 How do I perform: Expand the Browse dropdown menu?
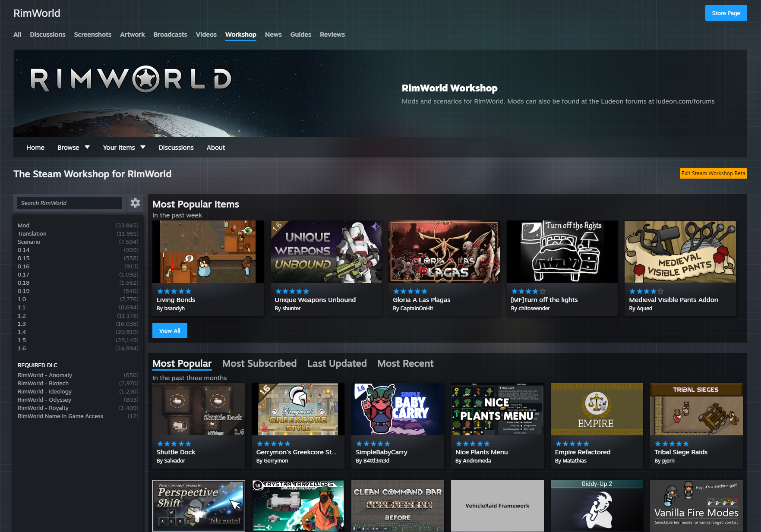(x=73, y=148)
